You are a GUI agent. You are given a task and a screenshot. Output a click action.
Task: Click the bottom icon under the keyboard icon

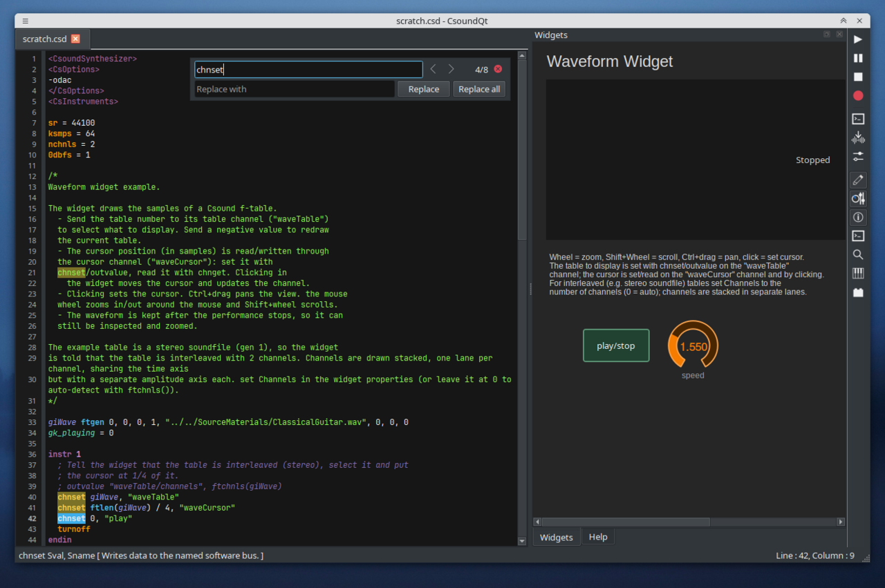click(x=858, y=292)
